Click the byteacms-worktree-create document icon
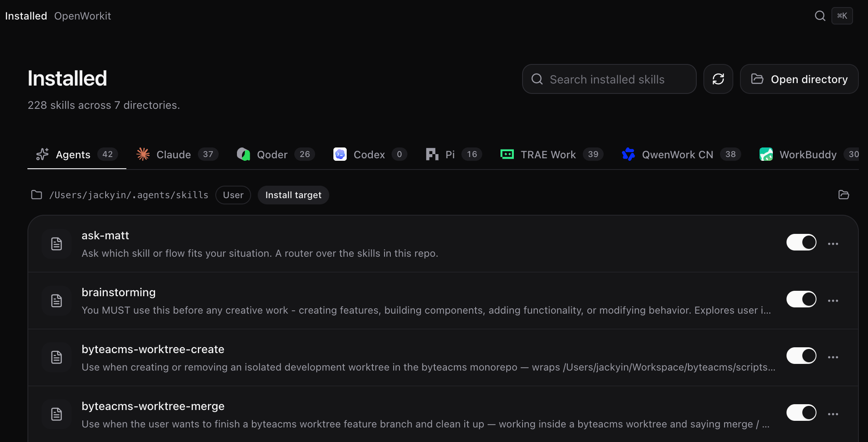The image size is (868, 442). (x=57, y=358)
